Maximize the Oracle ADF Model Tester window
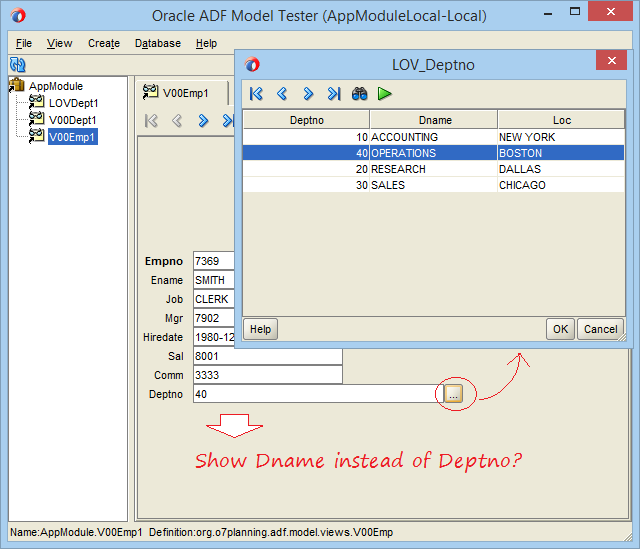 [x=575, y=12]
